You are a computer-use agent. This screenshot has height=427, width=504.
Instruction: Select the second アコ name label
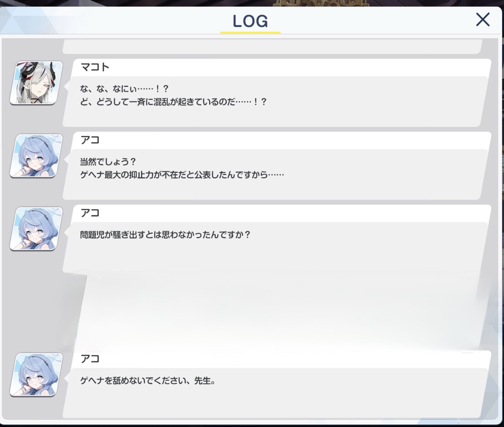[90, 213]
